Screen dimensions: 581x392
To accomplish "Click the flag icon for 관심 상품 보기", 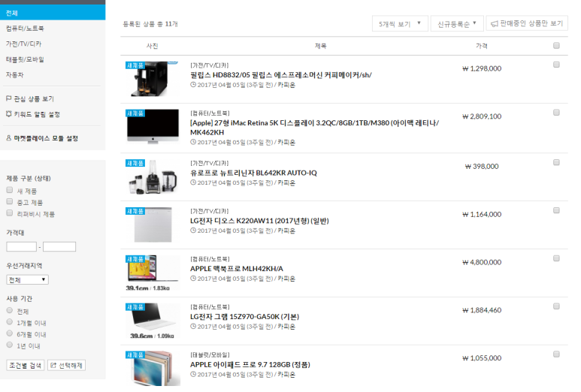I will [x=8, y=98].
